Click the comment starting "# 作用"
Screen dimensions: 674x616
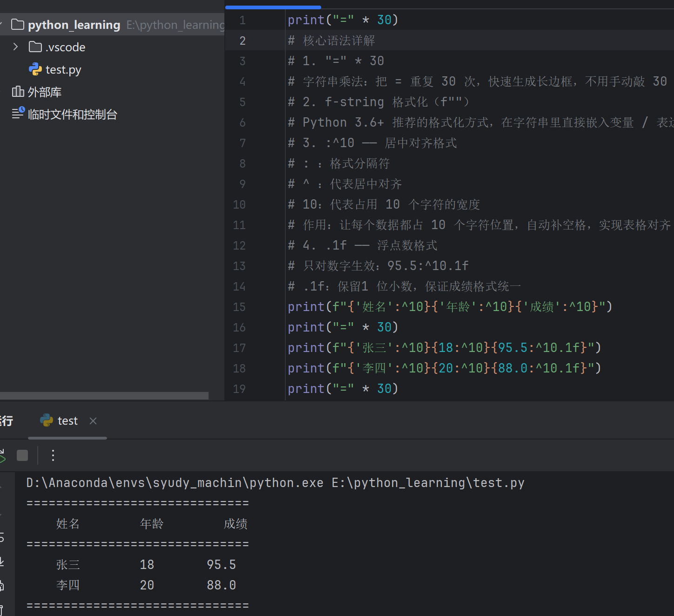[x=479, y=225]
